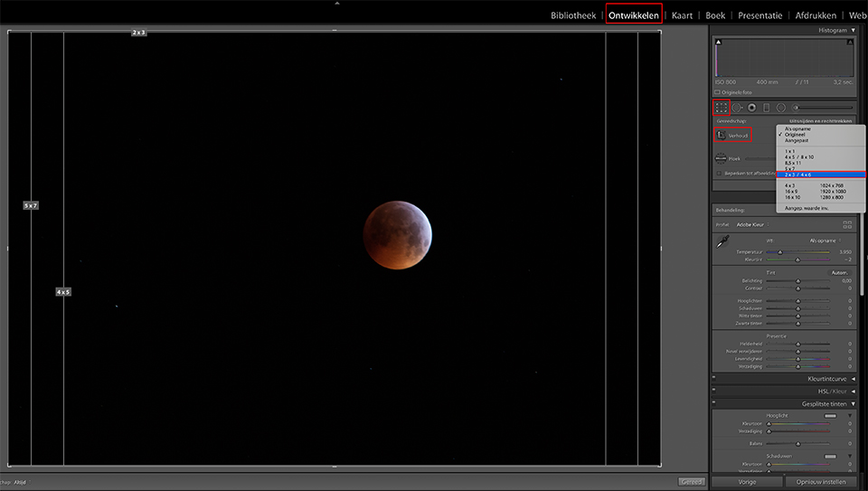Click the crop frame tool icon beside Verhoud
This screenshot has width=868, height=491.
(721, 135)
